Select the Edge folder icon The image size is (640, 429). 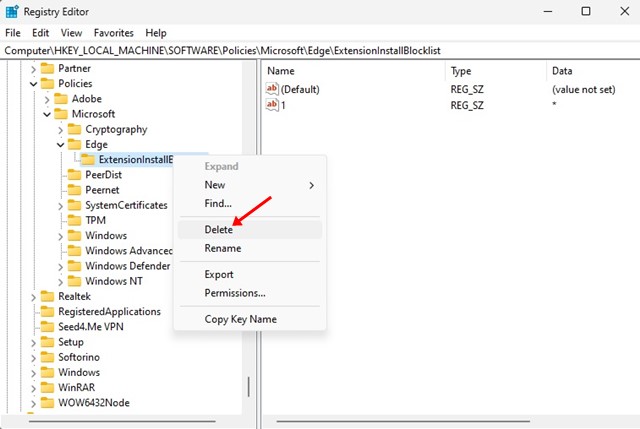coord(74,144)
